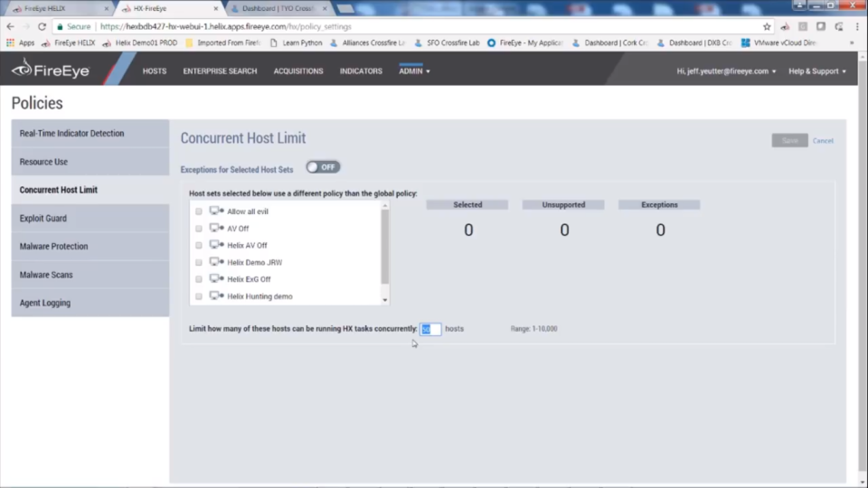
Task: Click Exceptions count header
Action: coord(659,205)
